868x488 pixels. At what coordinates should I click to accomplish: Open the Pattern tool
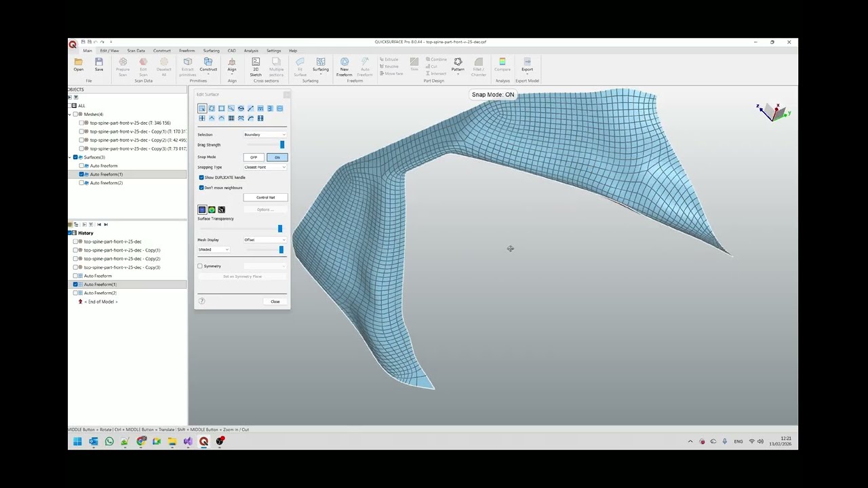(458, 62)
